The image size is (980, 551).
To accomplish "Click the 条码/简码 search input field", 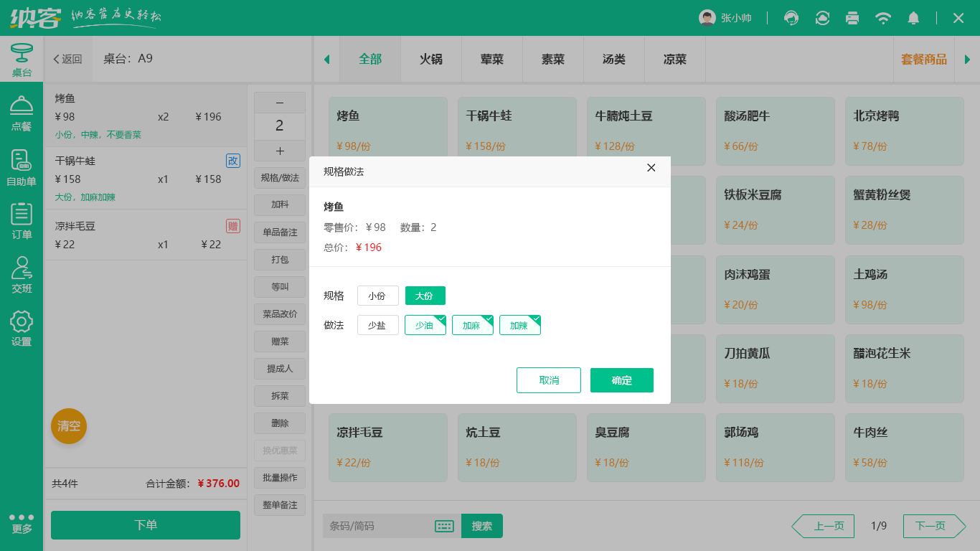I will pyautogui.click(x=373, y=526).
